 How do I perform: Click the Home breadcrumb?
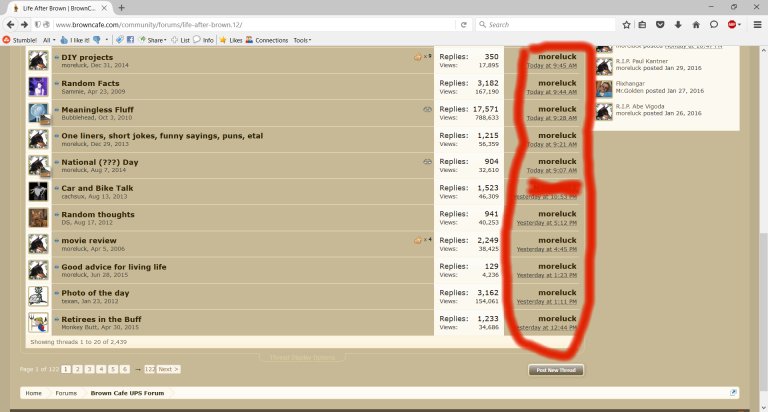[34, 393]
